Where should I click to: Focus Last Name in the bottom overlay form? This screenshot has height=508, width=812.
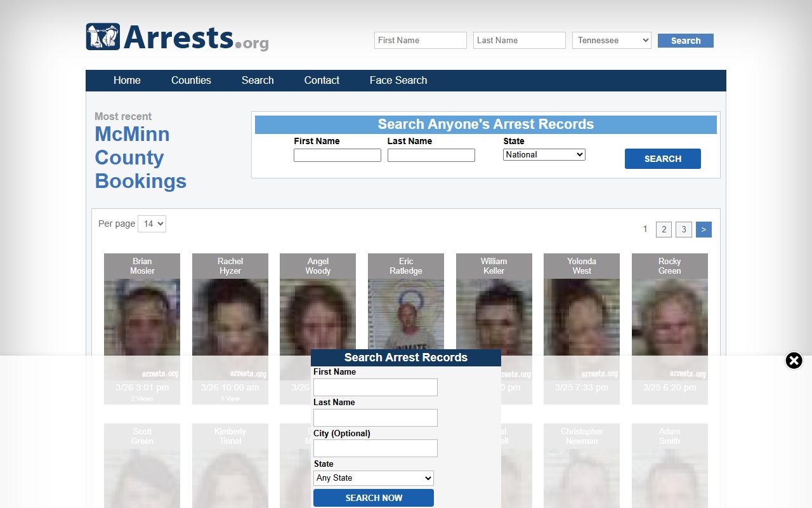click(x=376, y=418)
